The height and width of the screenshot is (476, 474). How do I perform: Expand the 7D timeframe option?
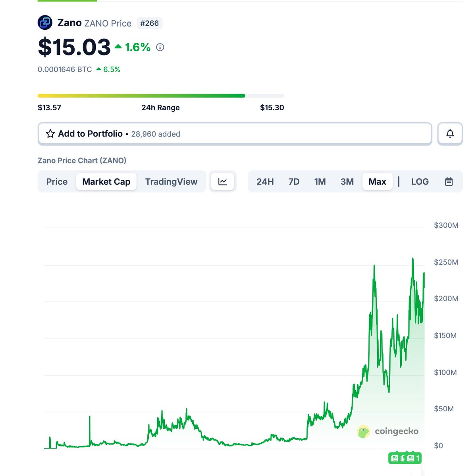coord(294,181)
